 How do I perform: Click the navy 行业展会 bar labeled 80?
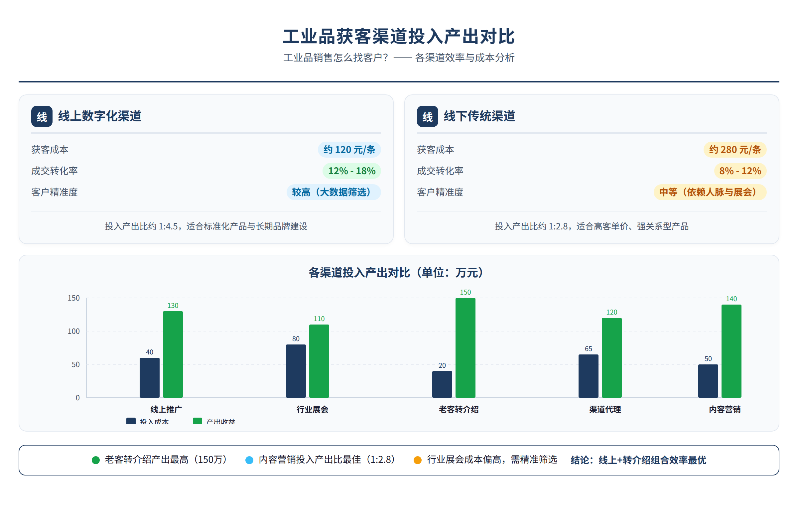point(296,371)
